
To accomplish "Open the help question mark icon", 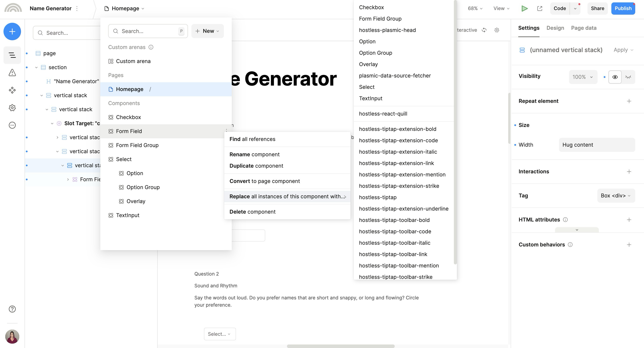I will (x=12, y=309).
